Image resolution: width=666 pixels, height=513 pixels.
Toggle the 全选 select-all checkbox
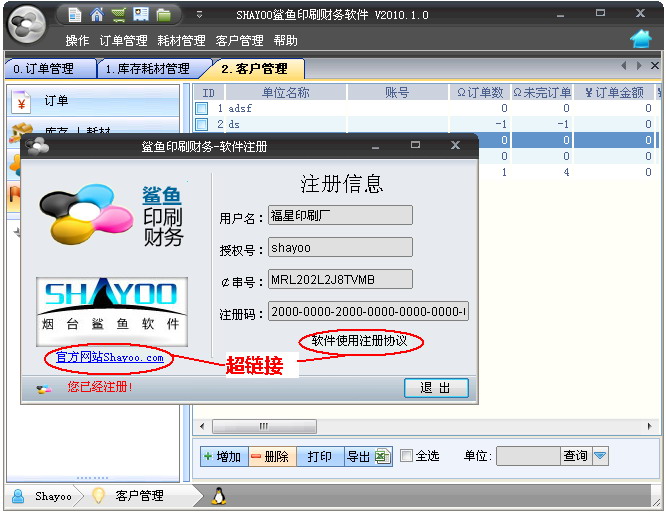coord(407,456)
